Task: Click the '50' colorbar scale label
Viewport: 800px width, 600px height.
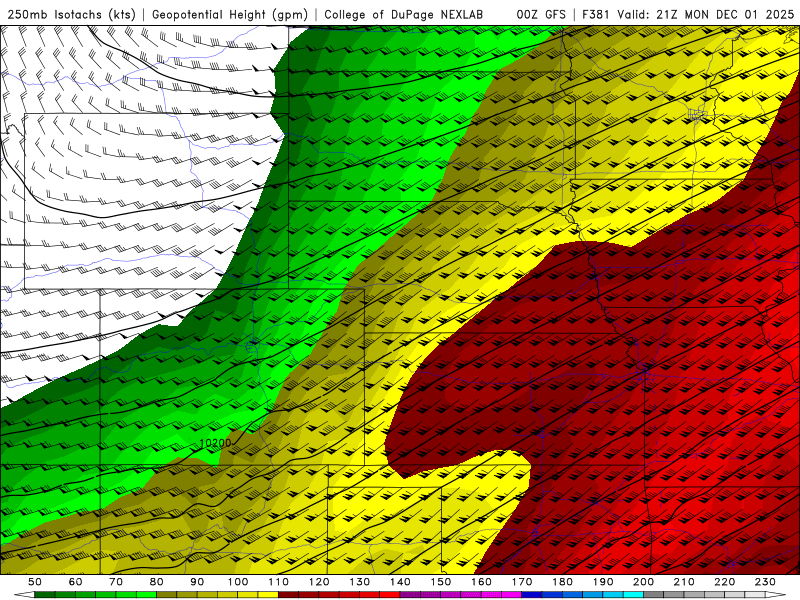Action: click(35, 582)
